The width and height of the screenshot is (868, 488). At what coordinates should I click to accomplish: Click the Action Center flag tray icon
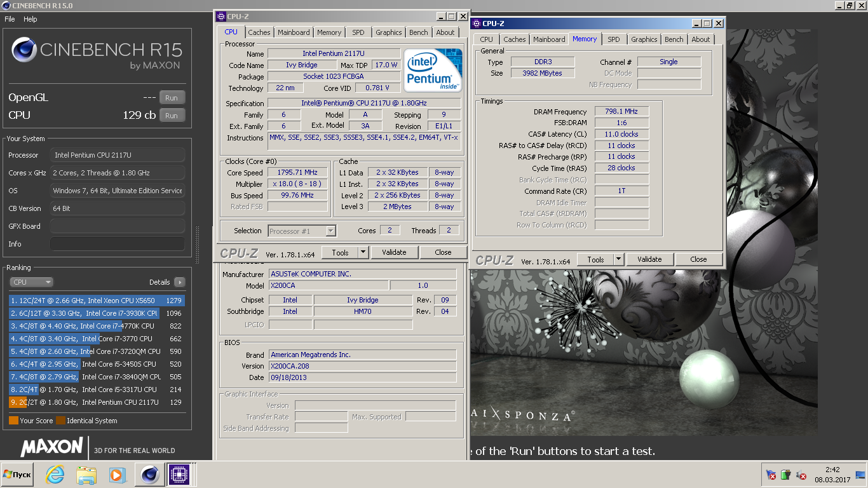pos(771,475)
